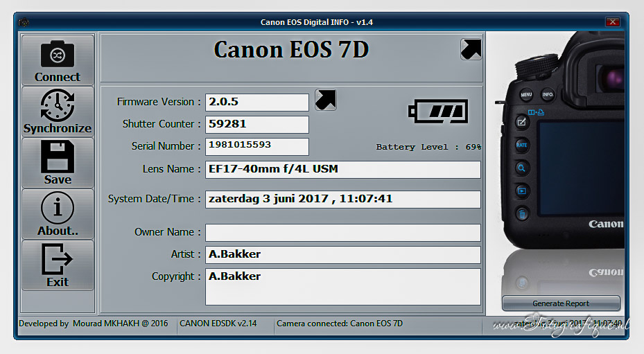The width and height of the screenshot is (644, 354).
Task: Click the 'Shutter Counter :' label
Action: (x=162, y=124)
